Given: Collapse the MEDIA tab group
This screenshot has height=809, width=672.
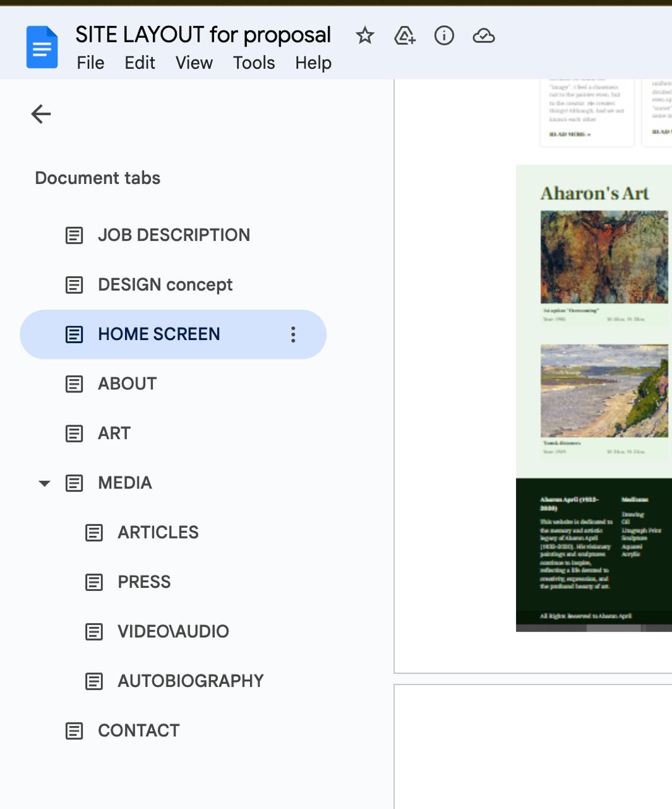Looking at the screenshot, I should click(44, 484).
